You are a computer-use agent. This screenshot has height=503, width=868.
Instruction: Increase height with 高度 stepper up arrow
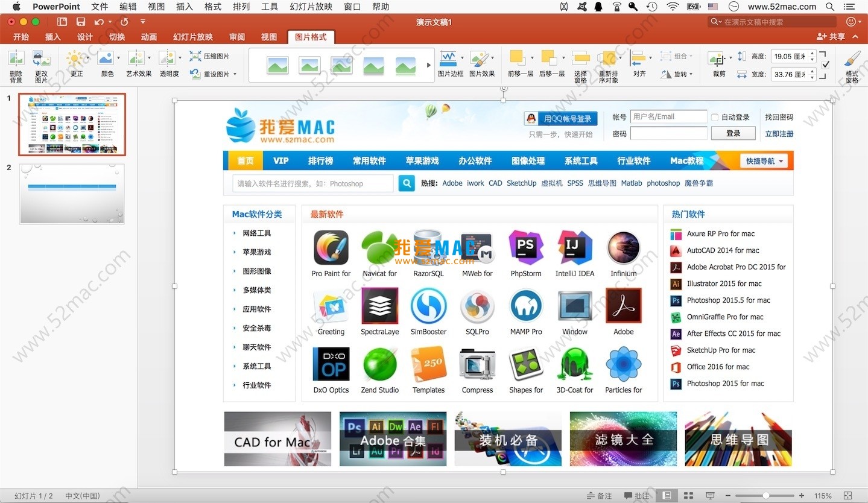813,53
